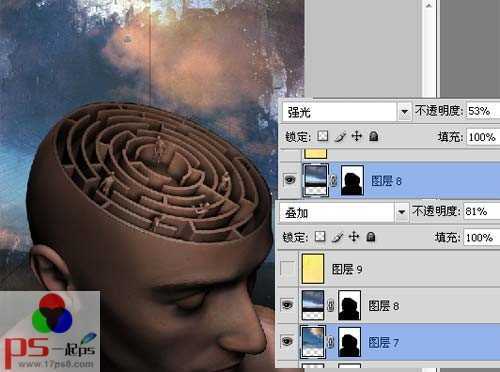Click the 图层 8 name in 叠加 panel

(384, 305)
